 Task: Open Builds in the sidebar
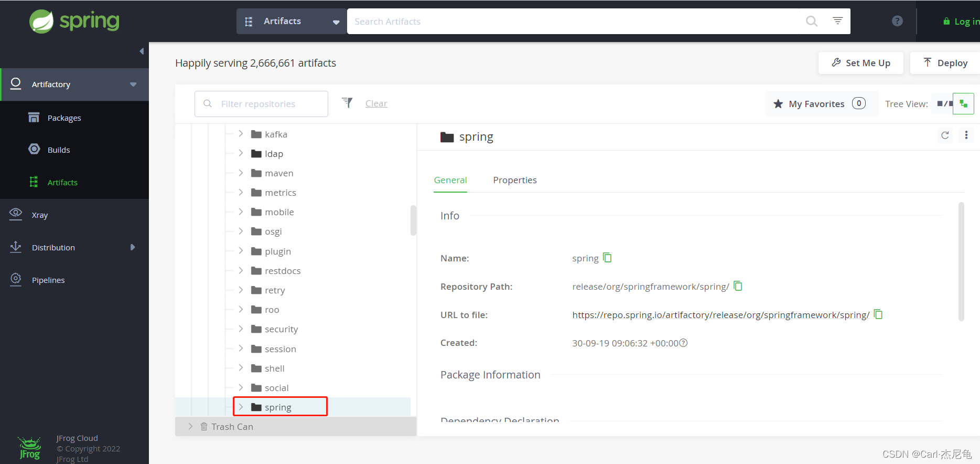(59, 150)
